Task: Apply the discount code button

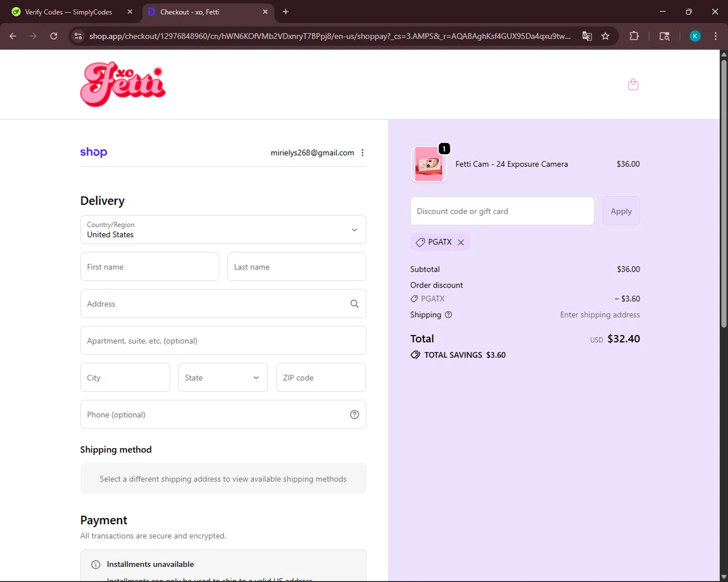Action: pyautogui.click(x=621, y=211)
